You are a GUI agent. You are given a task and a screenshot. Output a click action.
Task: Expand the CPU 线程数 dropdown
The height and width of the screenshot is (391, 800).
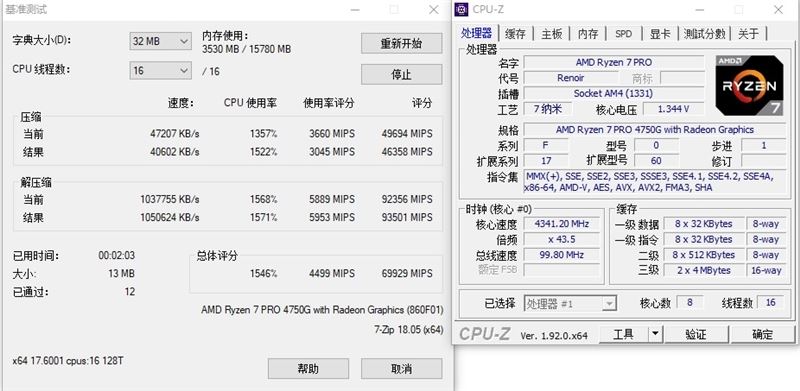point(161,70)
